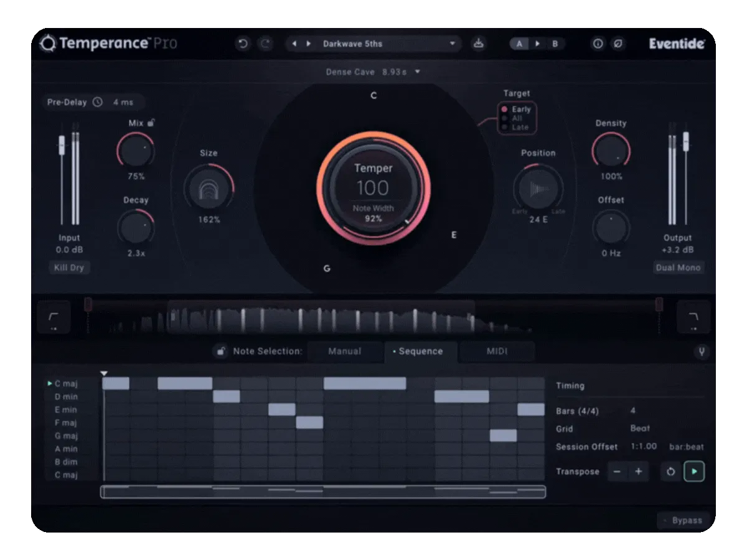Click the Position knob

click(x=538, y=188)
